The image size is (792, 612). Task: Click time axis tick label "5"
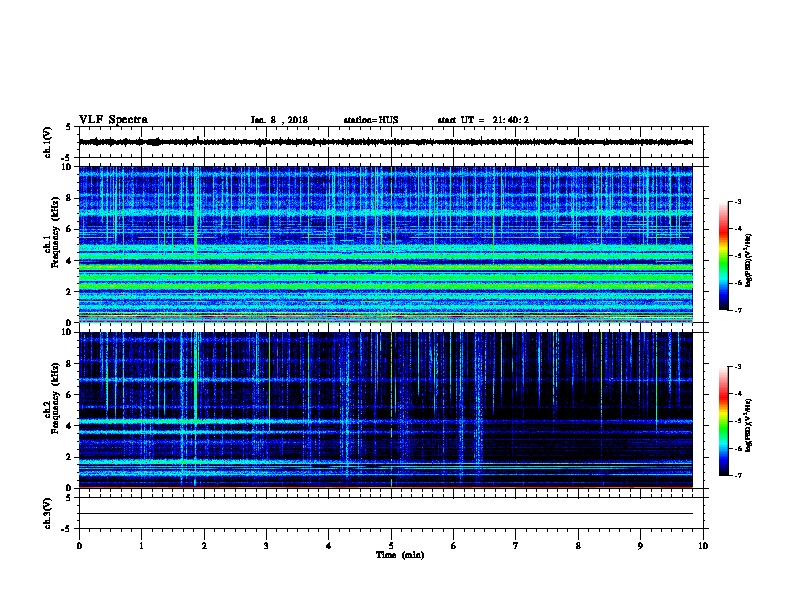(391, 545)
